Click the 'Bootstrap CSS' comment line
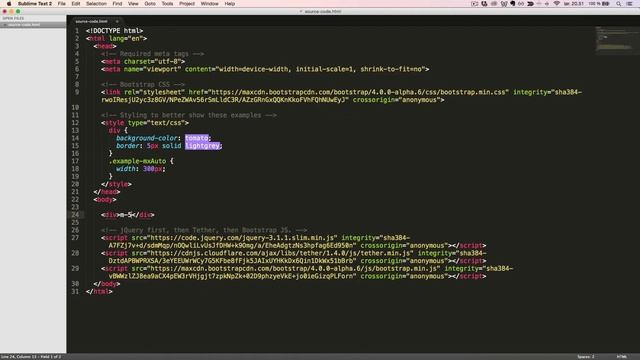The image size is (640, 360). [143, 84]
